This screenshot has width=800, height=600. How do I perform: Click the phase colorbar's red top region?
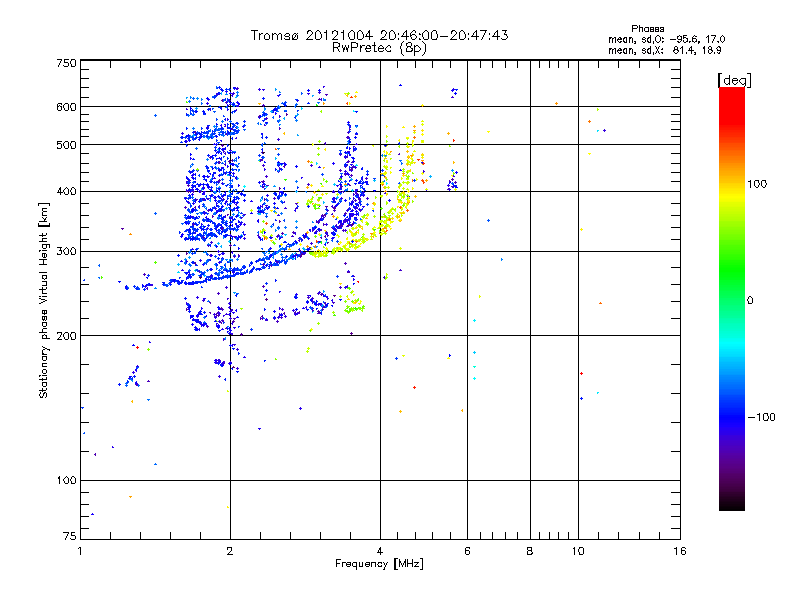point(732,107)
